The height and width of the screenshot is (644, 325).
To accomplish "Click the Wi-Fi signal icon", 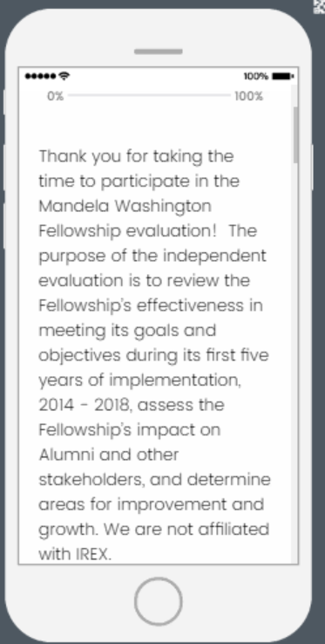I will click(x=64, y=76).
